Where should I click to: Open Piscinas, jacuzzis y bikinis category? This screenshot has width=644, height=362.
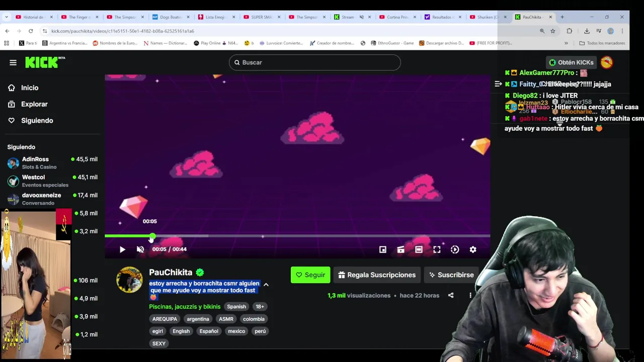pos(185,307)
